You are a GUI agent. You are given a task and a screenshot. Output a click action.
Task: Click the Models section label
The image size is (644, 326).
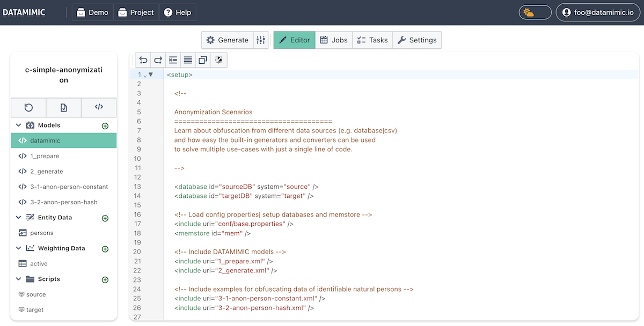coord(49,125)
